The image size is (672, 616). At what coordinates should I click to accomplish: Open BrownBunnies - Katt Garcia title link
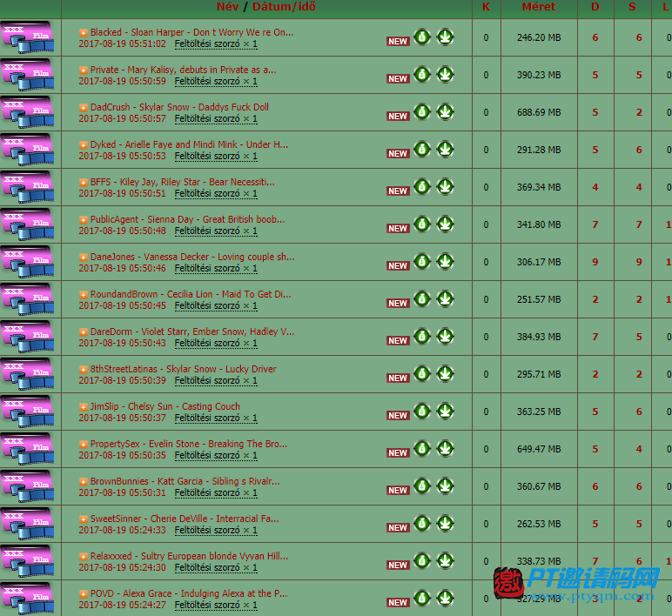tap(185, 481)
